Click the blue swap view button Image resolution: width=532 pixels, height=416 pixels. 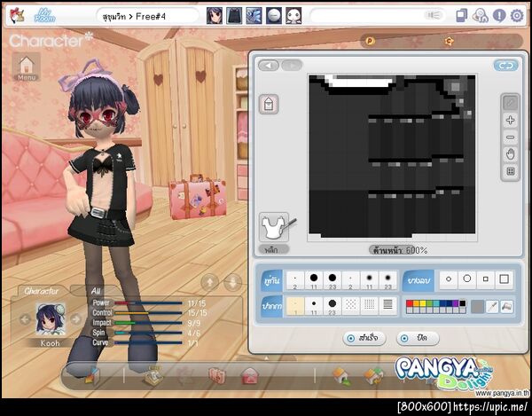(506, 66)
